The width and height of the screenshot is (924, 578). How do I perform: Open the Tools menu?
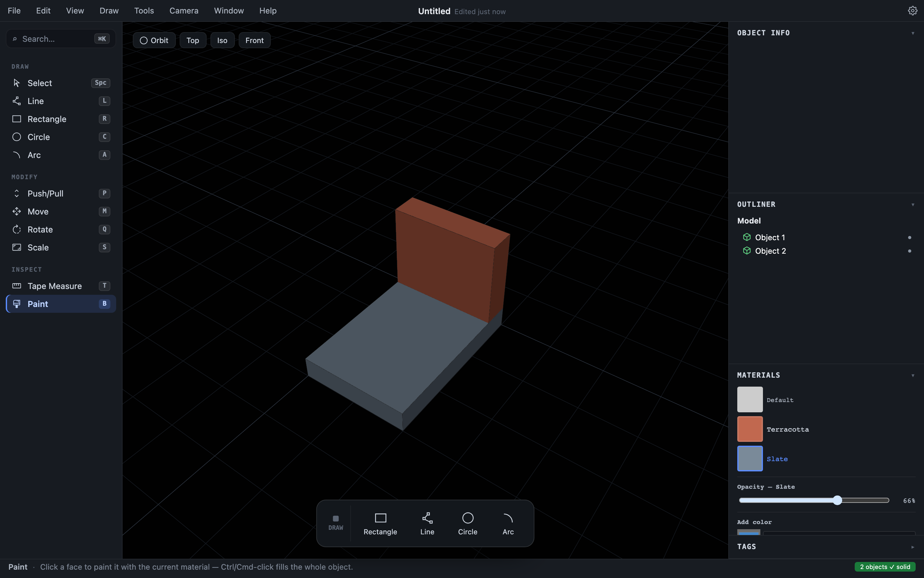[144, 11]
